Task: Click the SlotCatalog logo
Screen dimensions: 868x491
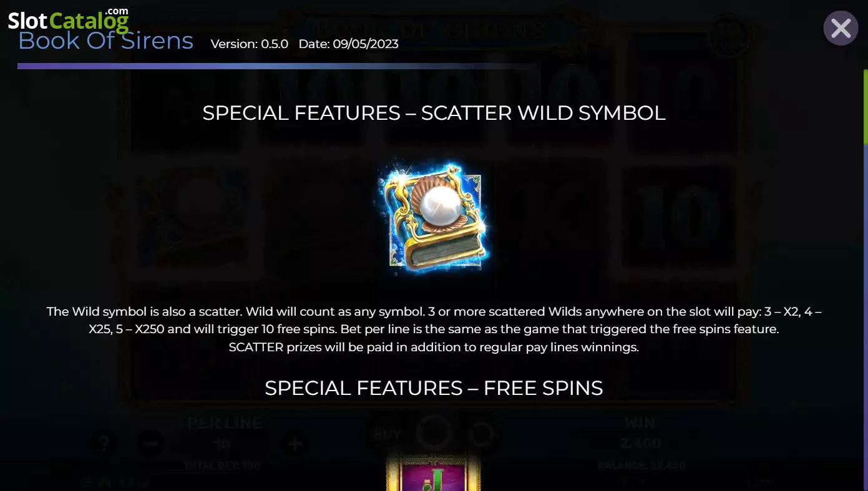Action: [69, 19]
